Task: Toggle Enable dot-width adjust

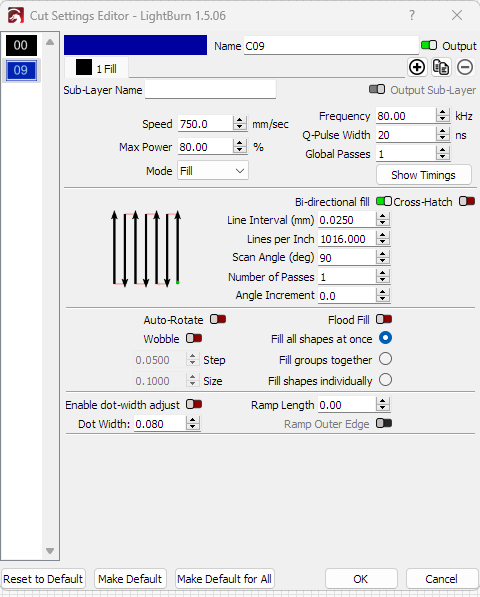Action: pos(194,404)
